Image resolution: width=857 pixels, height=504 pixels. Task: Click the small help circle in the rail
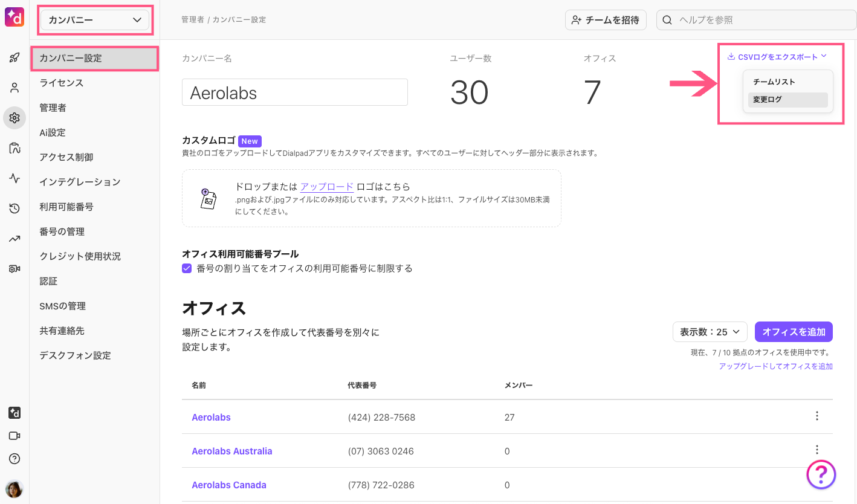click(15, 459)
